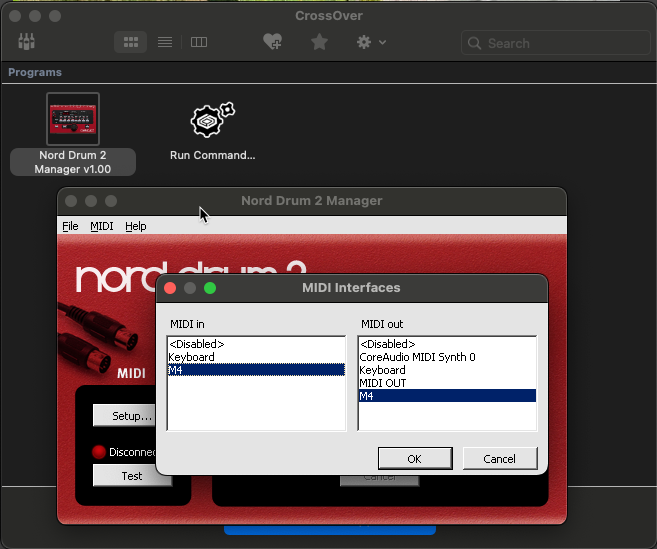Viewport: 657px width, 549px height.
Task: Select <Disabled> in the MIDI out list
Action: 447,344
